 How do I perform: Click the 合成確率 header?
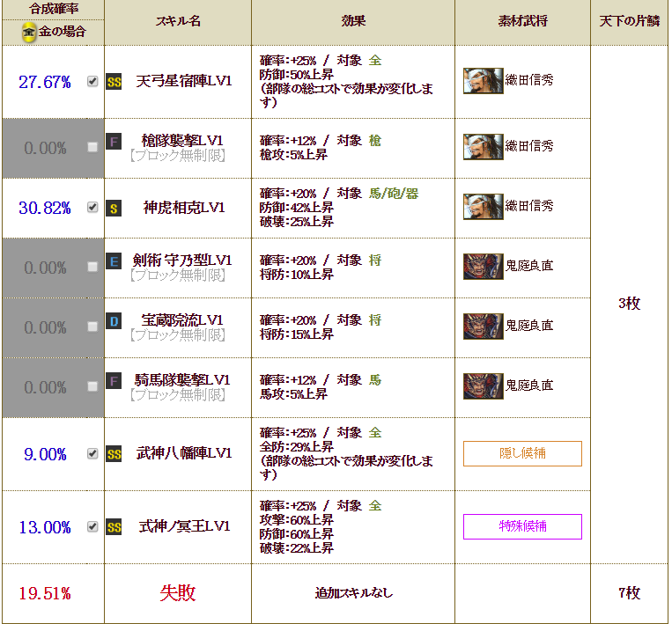tap(54, 9)
